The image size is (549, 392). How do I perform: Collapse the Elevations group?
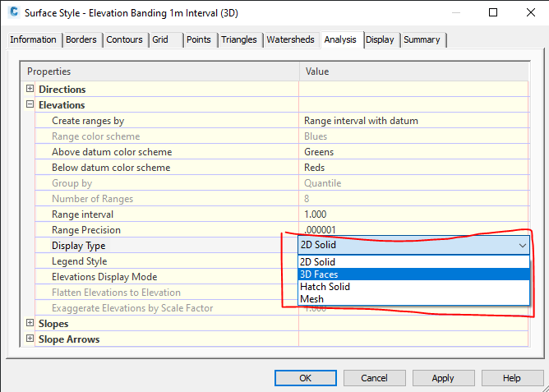coord(30,104)
